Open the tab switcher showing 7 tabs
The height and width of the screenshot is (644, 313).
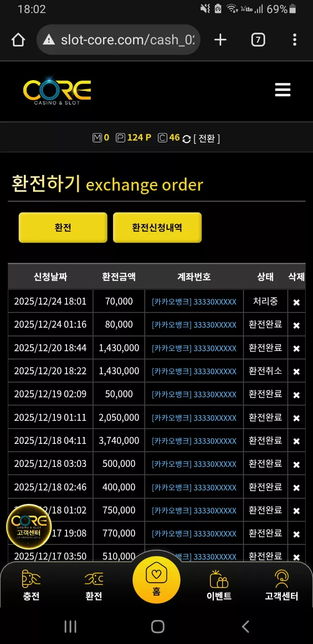[258, 40]
